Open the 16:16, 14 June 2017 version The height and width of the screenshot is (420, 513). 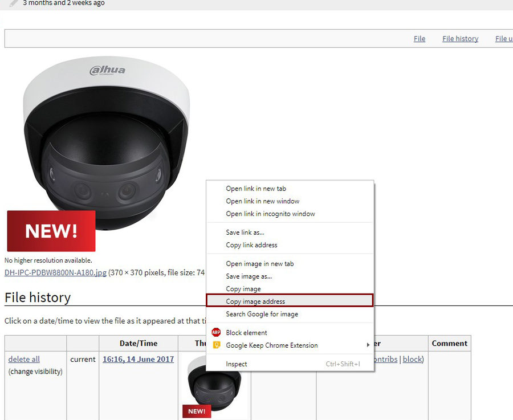coord(138,359)
